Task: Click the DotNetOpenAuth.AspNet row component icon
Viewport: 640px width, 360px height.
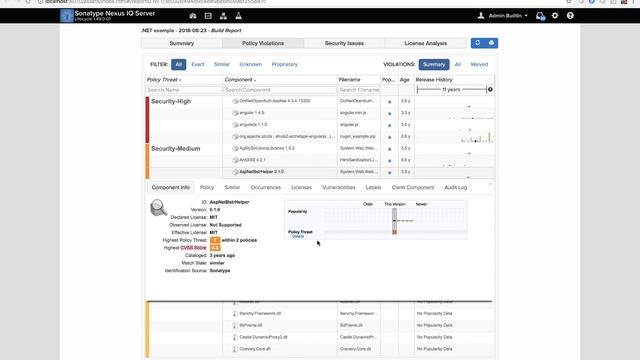Action: point(235,101)
